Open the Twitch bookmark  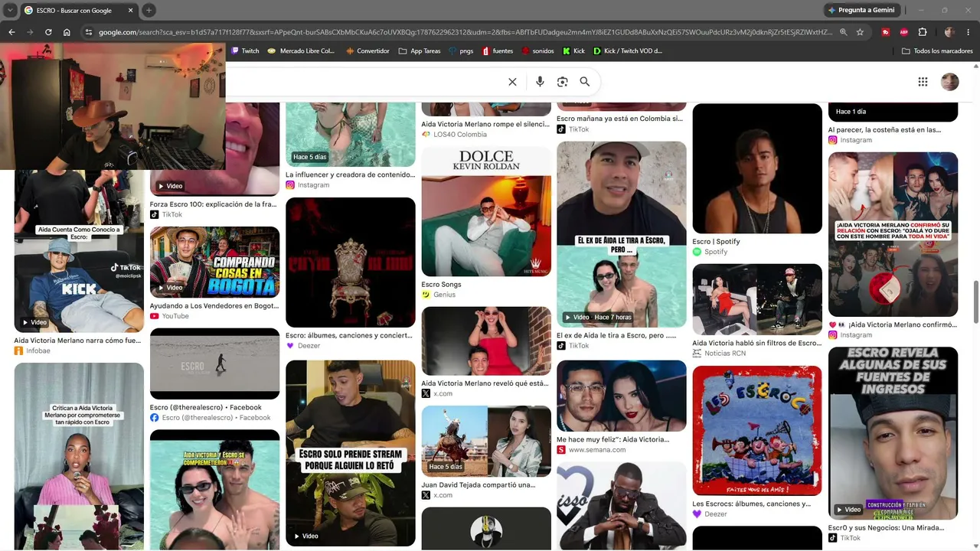point(245,51)
